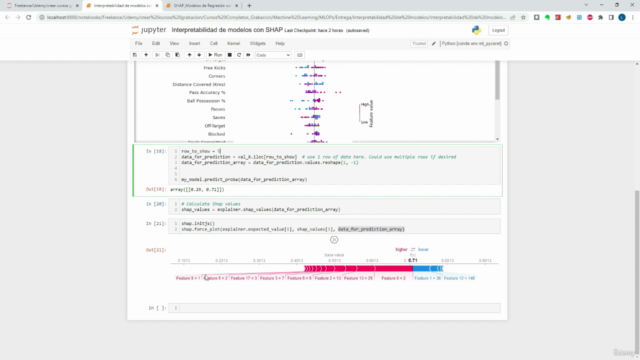This screenshot has height=360, width=640.
Task: Click the Feature value color bar legend
Action: click(360, 113)
